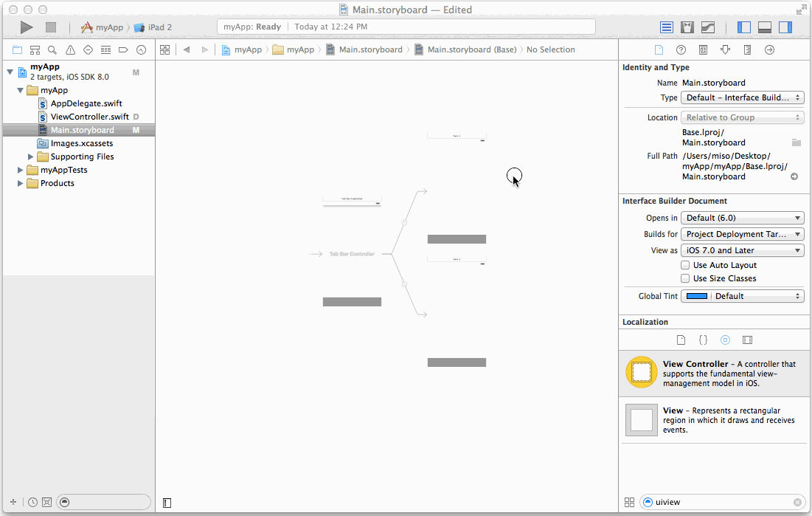The width and height of the screenshot is (812, 516).
Task: Open the Issue navigator
Action: click(70, 49)
